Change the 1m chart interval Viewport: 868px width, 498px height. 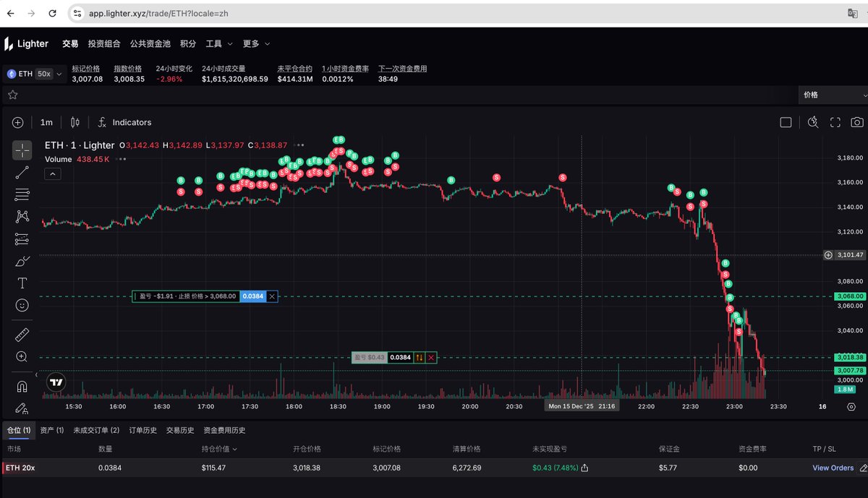tap(46, 122)
